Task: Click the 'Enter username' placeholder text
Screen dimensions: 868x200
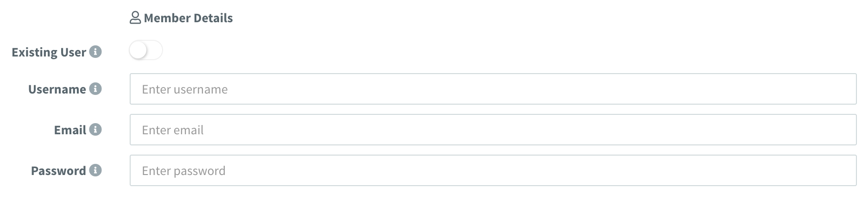Action: point(184,89)
